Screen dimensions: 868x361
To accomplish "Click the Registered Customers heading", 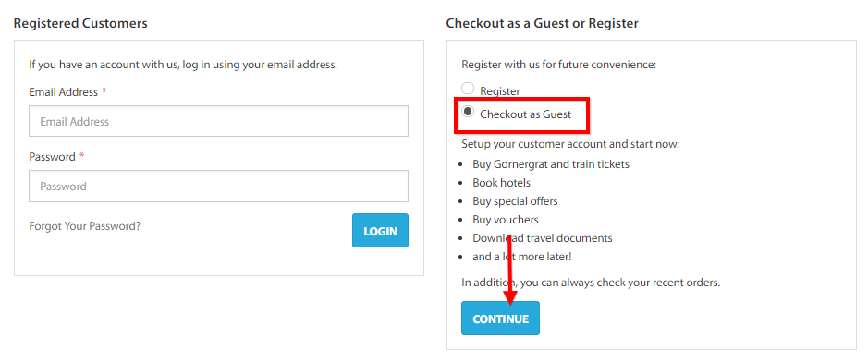I will [x=80, y=23].
